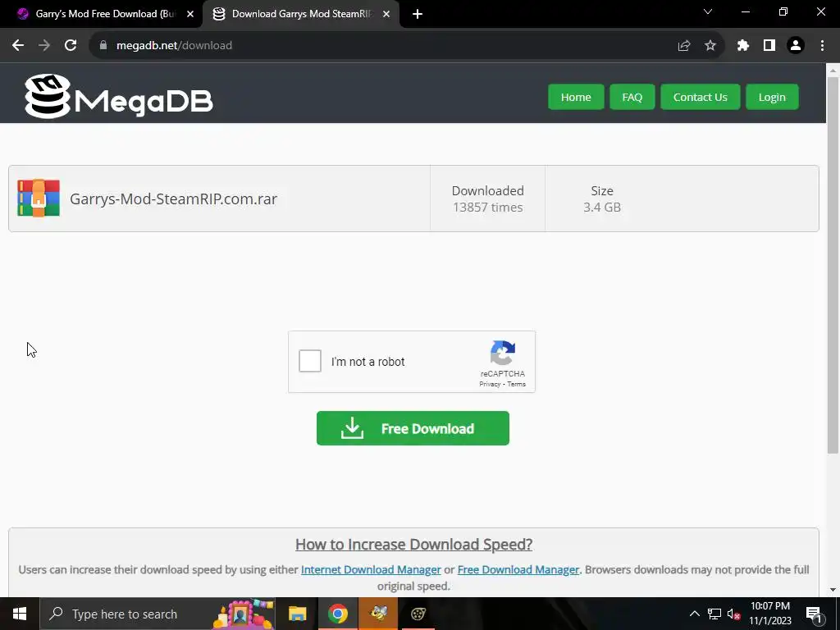Toggle the browser side panel icon
This screenshot has width=840, height=630.
tap(769, 46)
